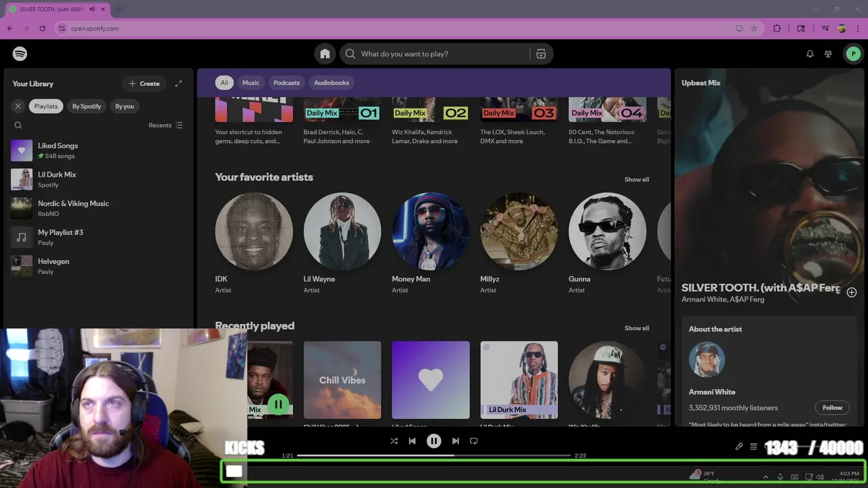Open lyrics microphone icon
The height and width of the screenshot is (488, 868).
pos(739,447)
